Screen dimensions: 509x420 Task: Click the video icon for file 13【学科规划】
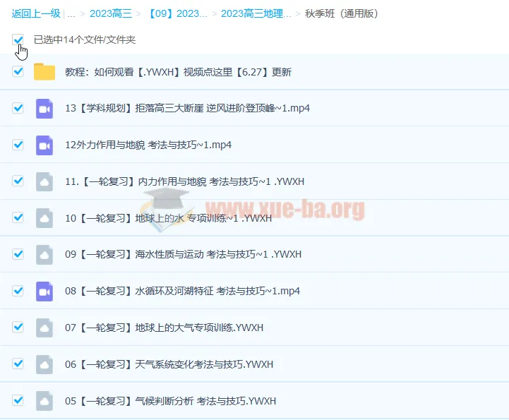(44, 109)
